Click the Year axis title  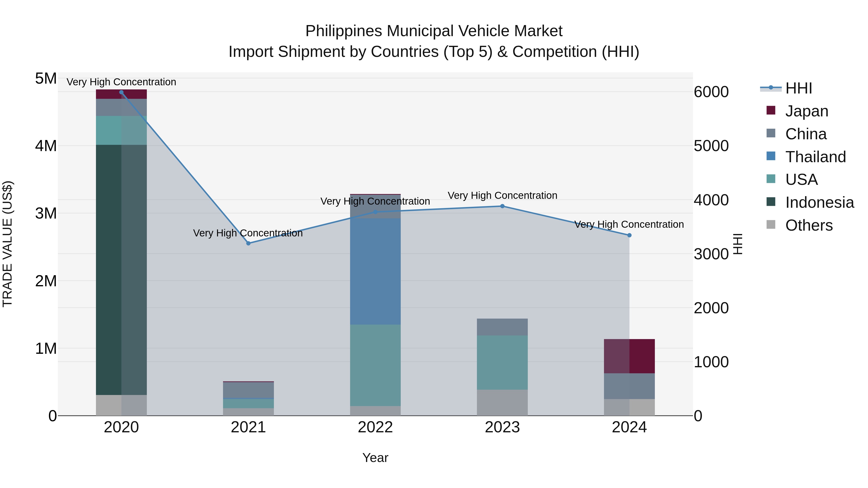(375, 458)
